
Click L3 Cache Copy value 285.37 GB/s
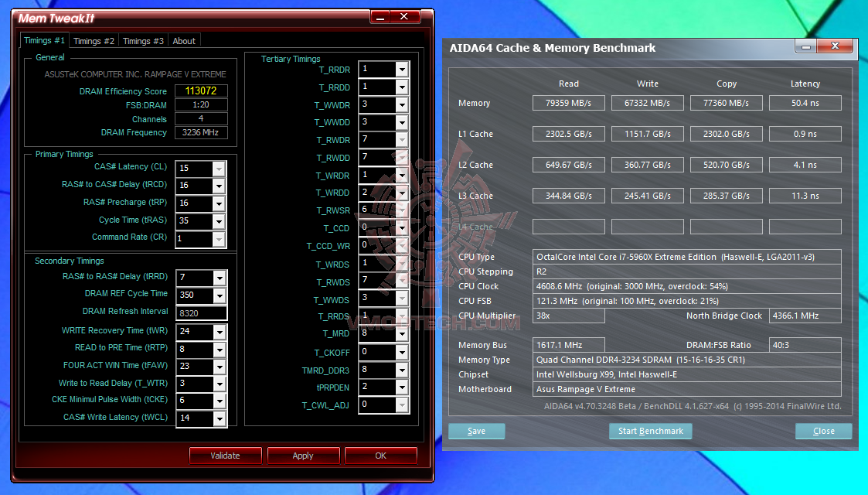click(x=727, y=196)
